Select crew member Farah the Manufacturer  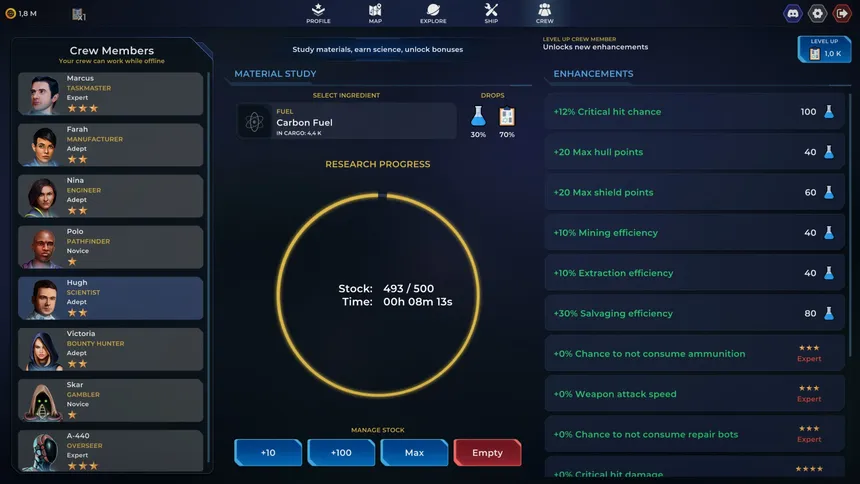[x=110, y=145]
